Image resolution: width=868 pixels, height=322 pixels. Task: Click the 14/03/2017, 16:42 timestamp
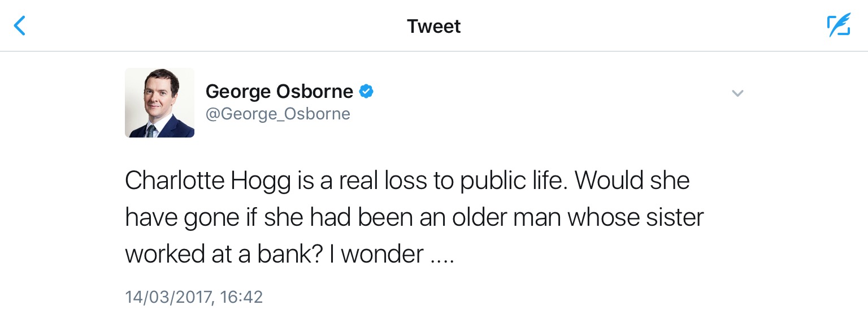tap(194, 297)
